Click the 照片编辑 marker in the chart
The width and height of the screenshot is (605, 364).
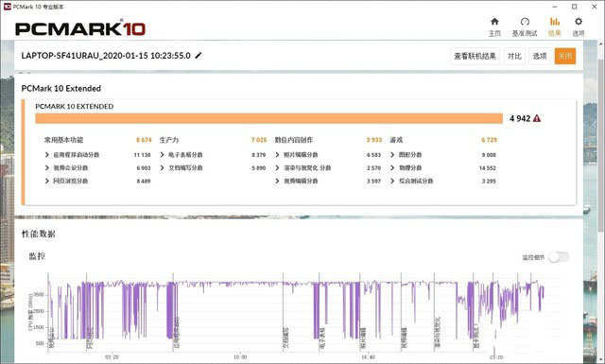point(363,338)
